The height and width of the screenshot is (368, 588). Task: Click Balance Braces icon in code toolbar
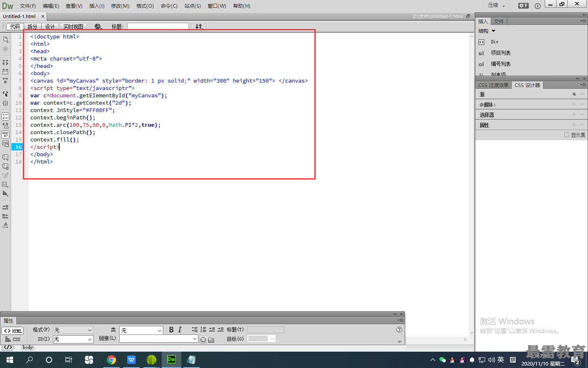pos(5,103)
